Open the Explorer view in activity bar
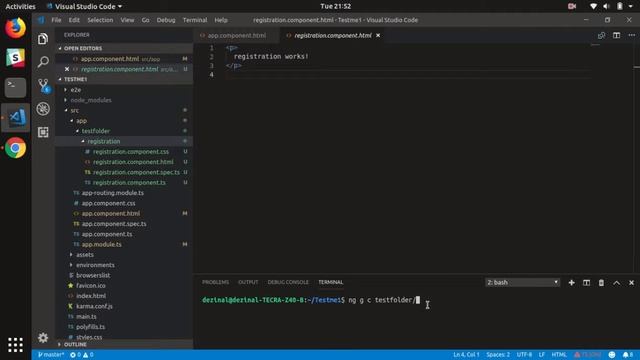Screen dimensions: 640x360 click(43, 39)
